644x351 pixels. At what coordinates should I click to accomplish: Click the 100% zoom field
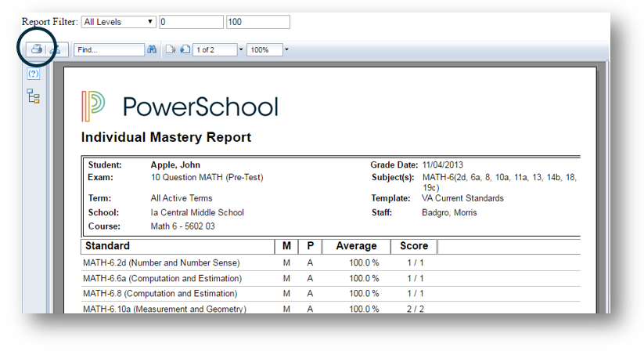264,49
